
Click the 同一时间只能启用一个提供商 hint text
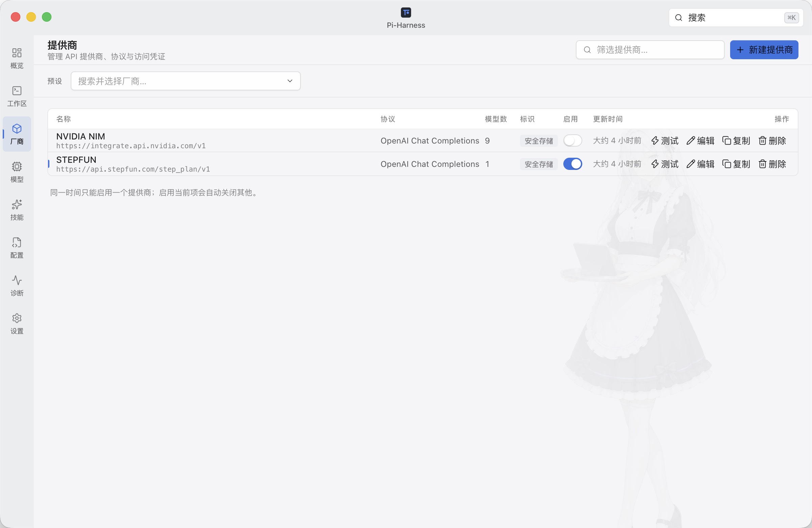tap(154, 193)
